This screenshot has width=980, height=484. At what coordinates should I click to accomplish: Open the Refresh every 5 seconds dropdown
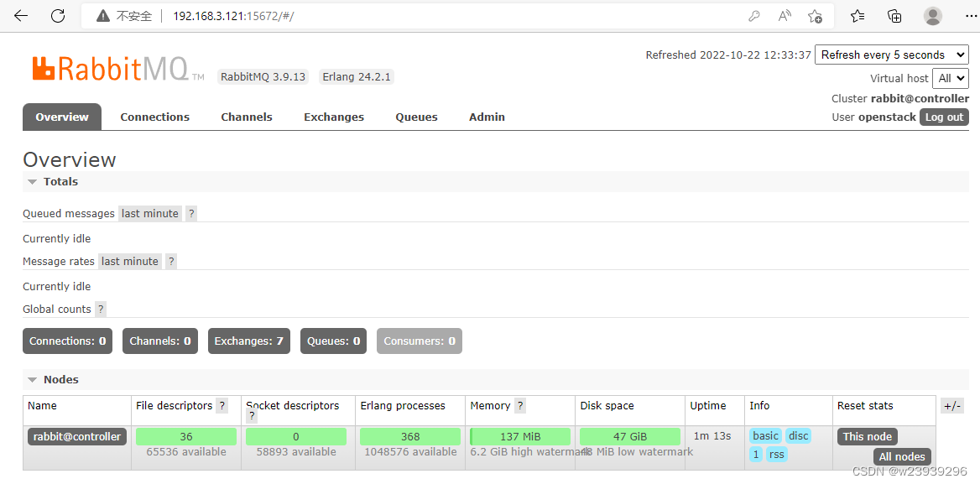(x=891, y=55)
